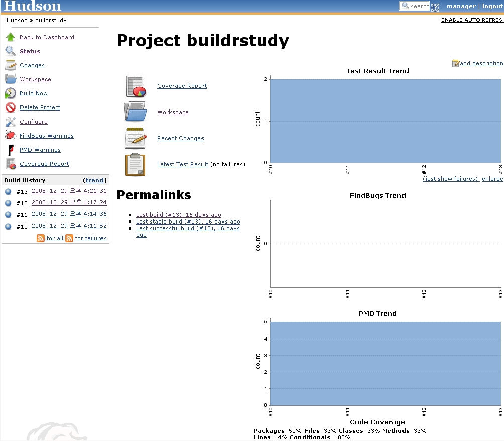Open the Configure menu link
This screenshot has width=504, height=441.
[34, 122]
